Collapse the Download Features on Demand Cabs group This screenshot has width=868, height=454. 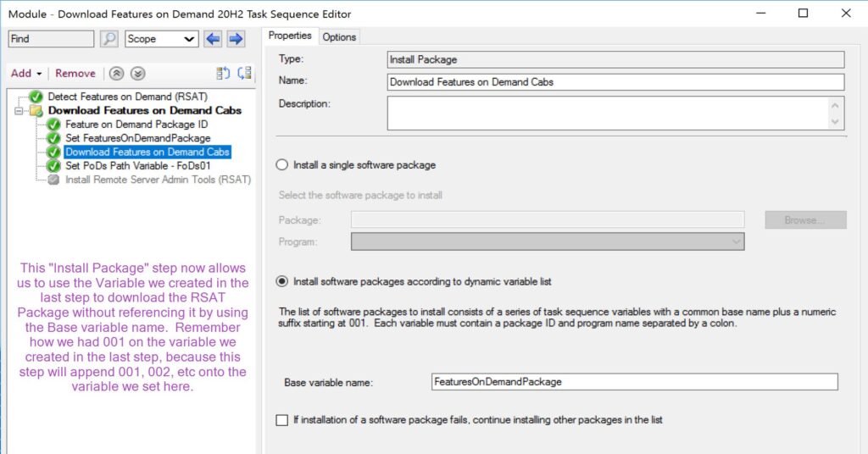[x=19, y=111]
